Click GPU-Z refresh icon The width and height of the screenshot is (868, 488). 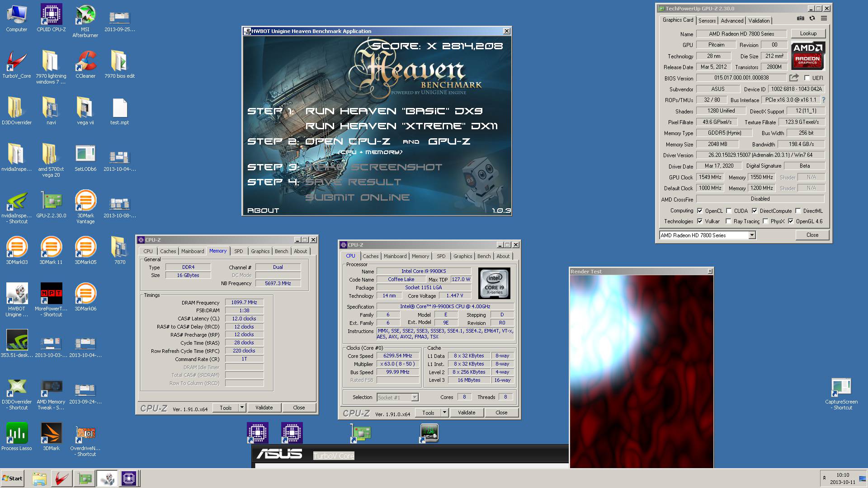(812, 19)
